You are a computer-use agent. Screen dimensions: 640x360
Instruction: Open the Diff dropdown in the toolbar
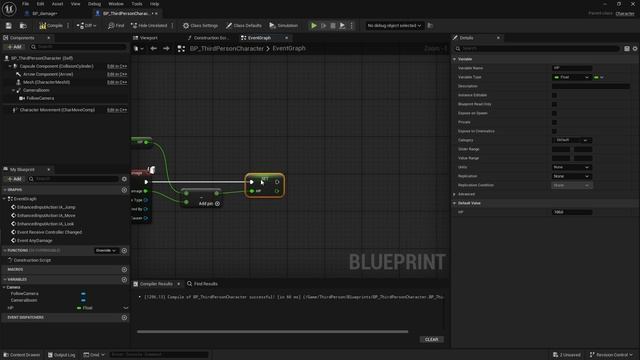[86, 26]
